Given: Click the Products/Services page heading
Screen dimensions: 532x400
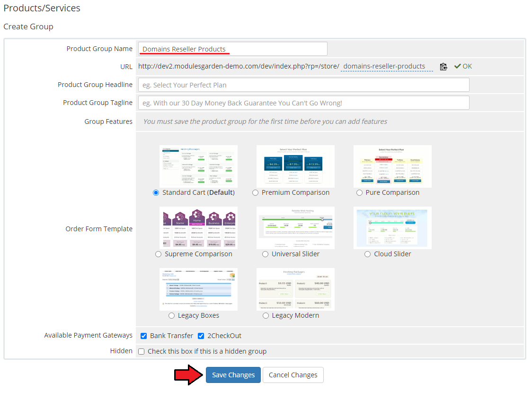Looking at the screenshot, I should [x=42, y=8].
